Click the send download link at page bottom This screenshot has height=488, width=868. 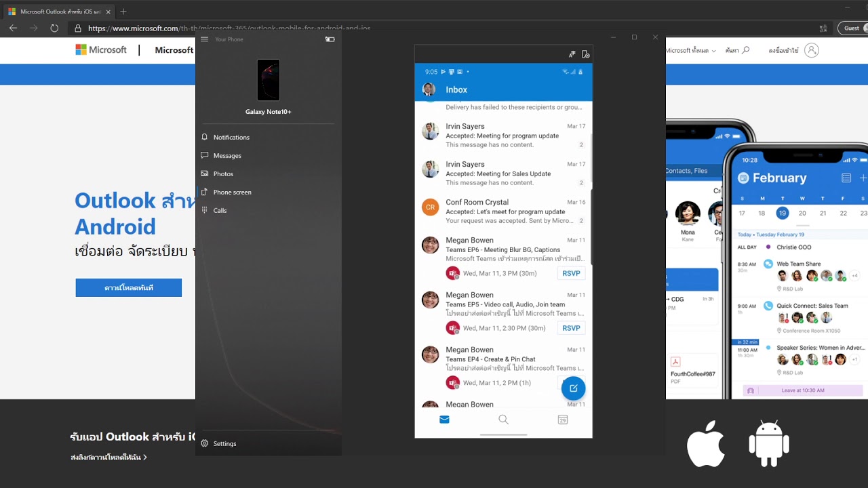point(108,457)
